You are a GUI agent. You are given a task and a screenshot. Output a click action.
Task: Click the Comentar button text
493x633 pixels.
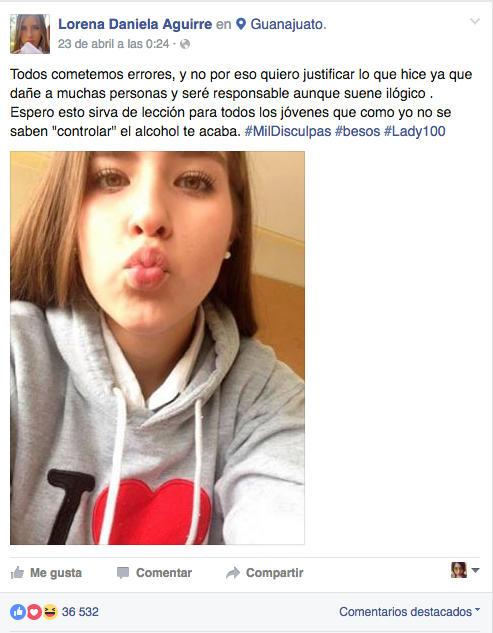(x=164, y=572)
